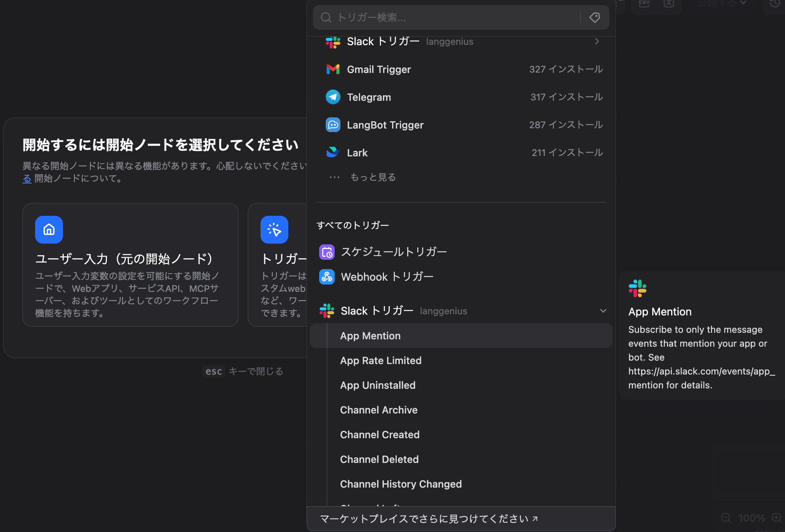Select the LangBot Trigger icon
785x532 pixels.
(x=332, y=125)
